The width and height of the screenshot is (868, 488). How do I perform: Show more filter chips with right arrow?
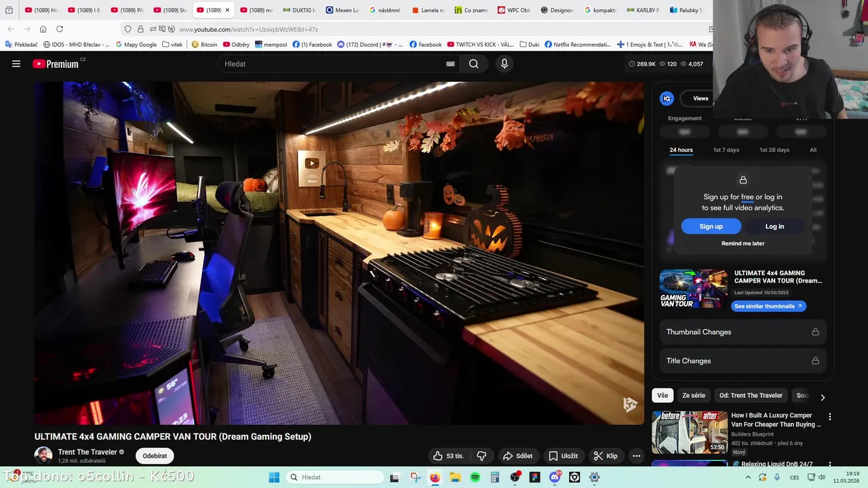823,397
